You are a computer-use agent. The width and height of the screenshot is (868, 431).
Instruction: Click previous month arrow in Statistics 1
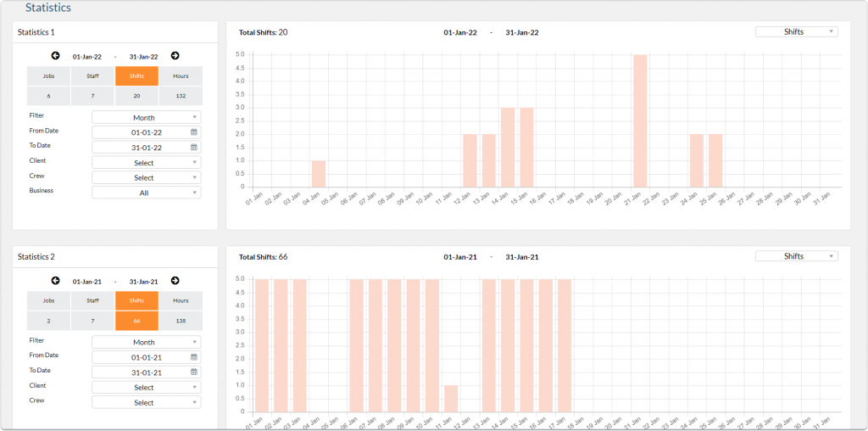(56, 56)
